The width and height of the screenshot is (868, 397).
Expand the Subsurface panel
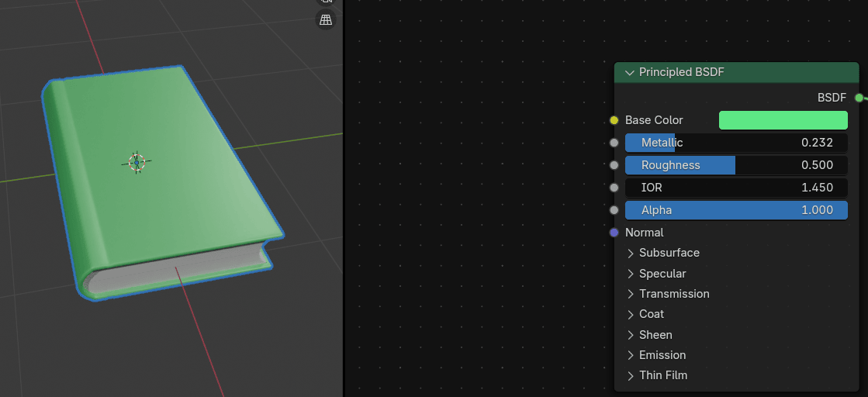(x=631, y=253)
